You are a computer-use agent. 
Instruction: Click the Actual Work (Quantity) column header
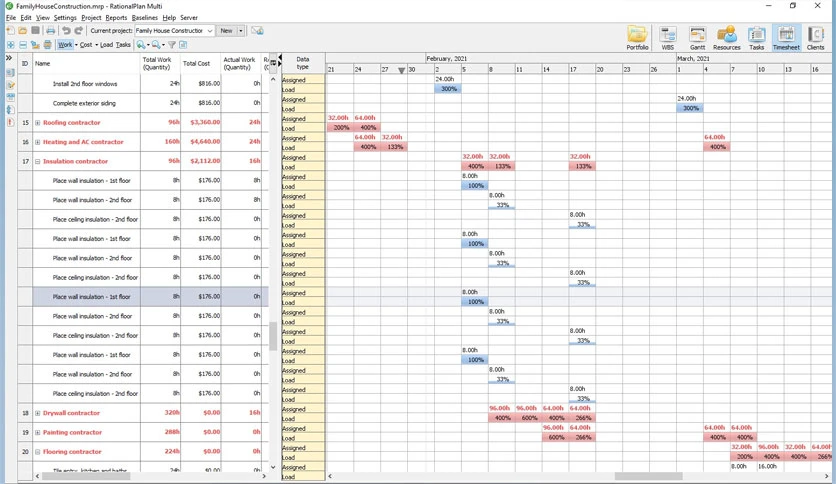pyautogui.click(x=240, y=63)
